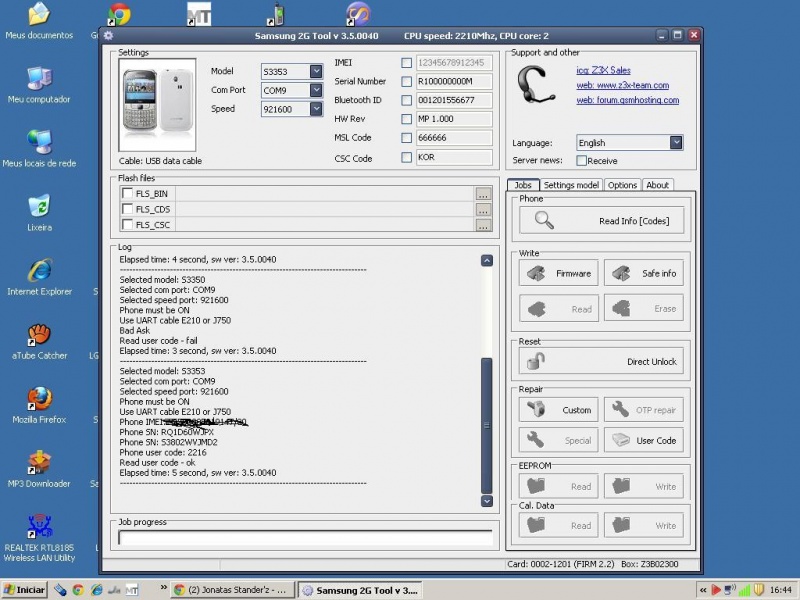Viewport: 800px width, 600px height.
Task: Enable the Serial Number checkbox
Action: [x=407, y=81]
